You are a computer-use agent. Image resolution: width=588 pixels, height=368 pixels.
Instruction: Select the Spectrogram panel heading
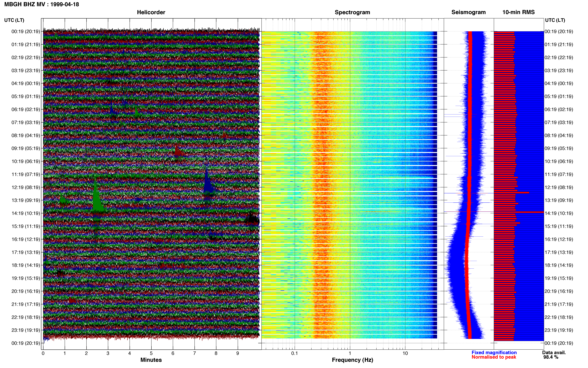[352, 12]
